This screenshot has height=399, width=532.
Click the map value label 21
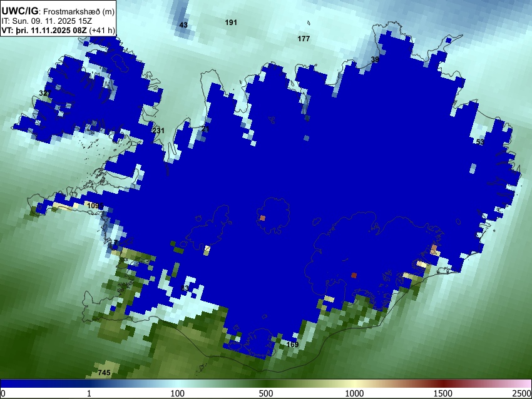pyautogui.click(x=205, y=129)
